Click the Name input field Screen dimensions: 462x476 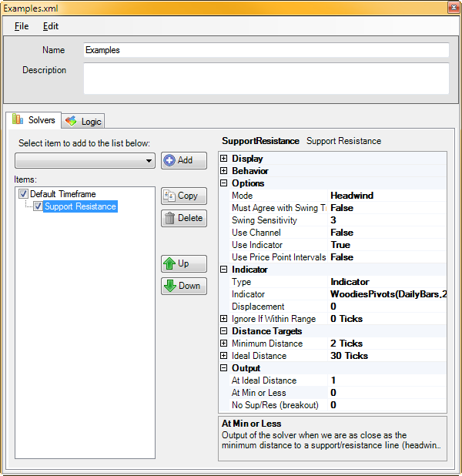coord(266,50)
